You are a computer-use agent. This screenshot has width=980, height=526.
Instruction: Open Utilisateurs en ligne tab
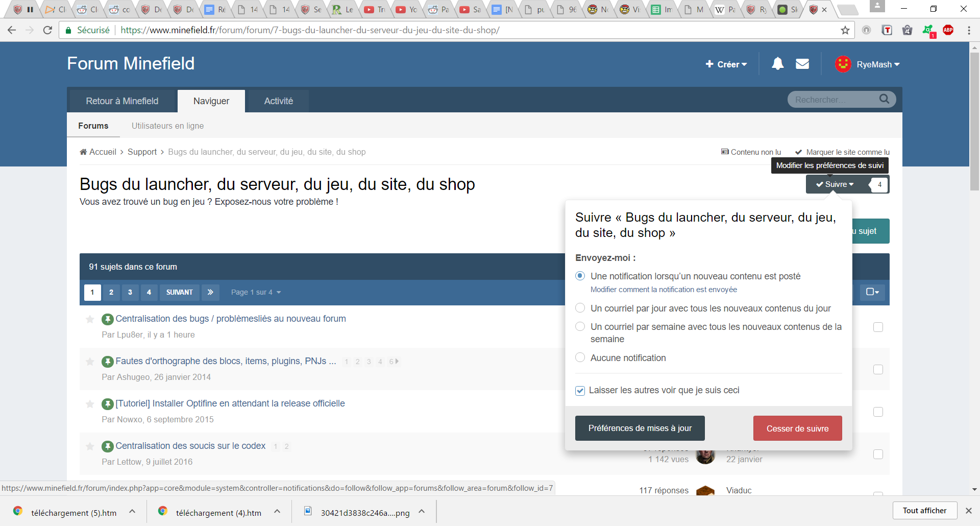(167, 126)
